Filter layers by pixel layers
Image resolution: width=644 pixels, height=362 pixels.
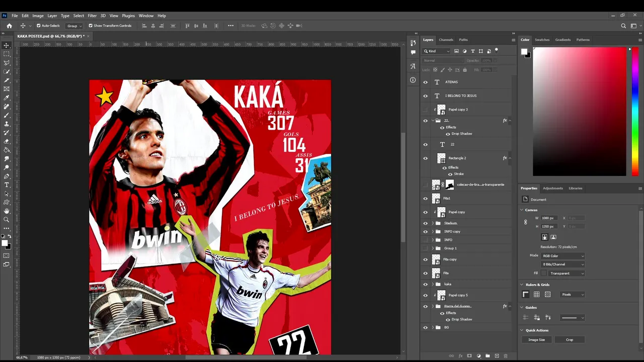click(x=456, y=51)
